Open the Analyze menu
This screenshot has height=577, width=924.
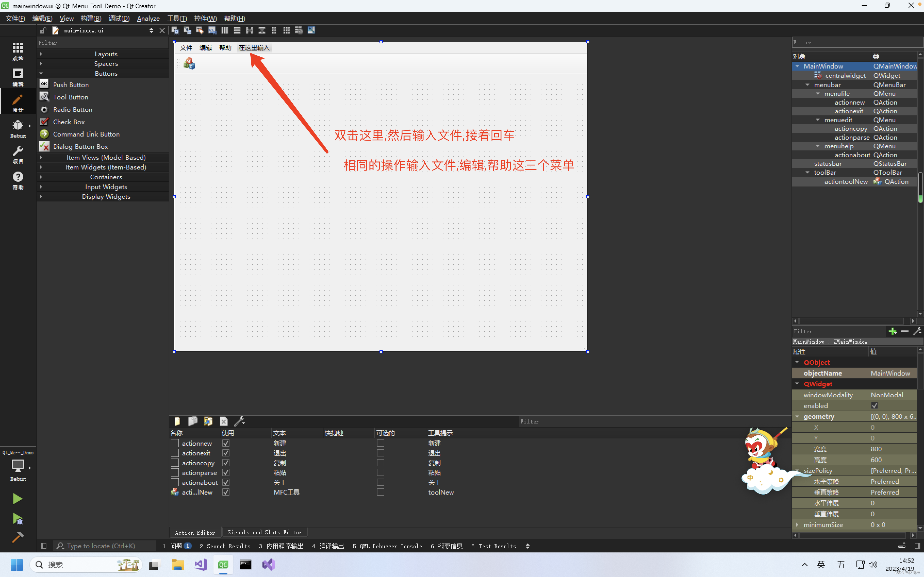coord(148,18)
